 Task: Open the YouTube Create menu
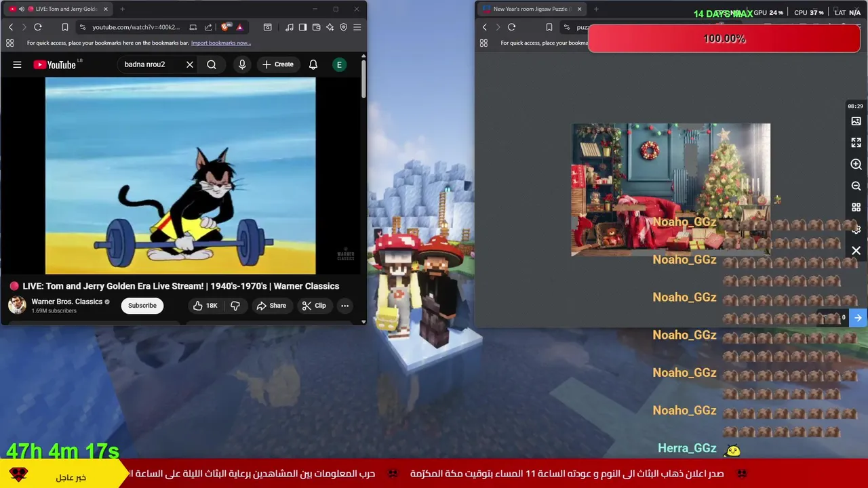[278, 64]
